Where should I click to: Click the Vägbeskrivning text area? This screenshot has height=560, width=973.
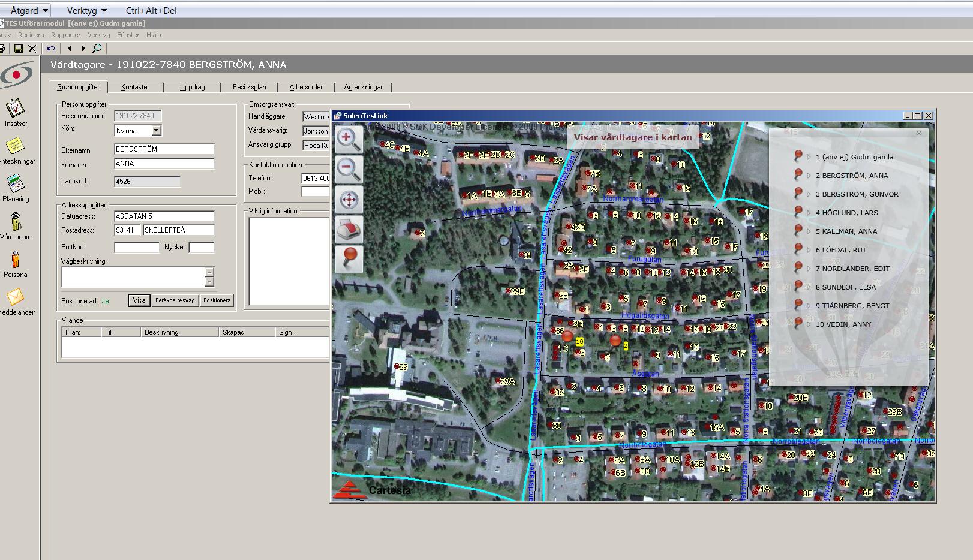click(x=133, y=277)
